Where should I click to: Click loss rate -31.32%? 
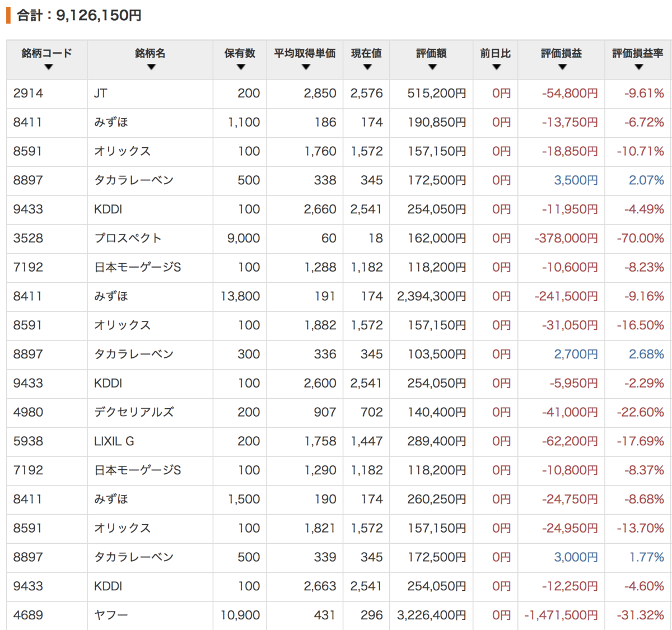point(641,615)
